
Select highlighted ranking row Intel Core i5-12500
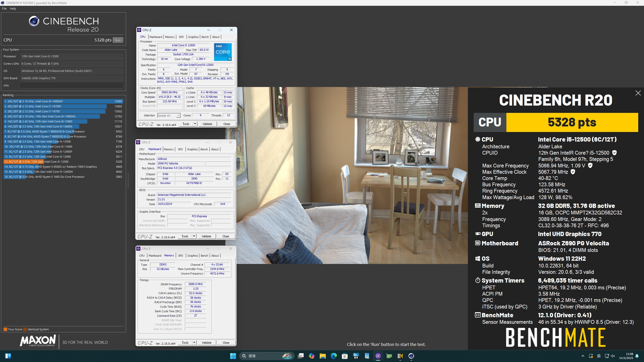click(63, 162)
